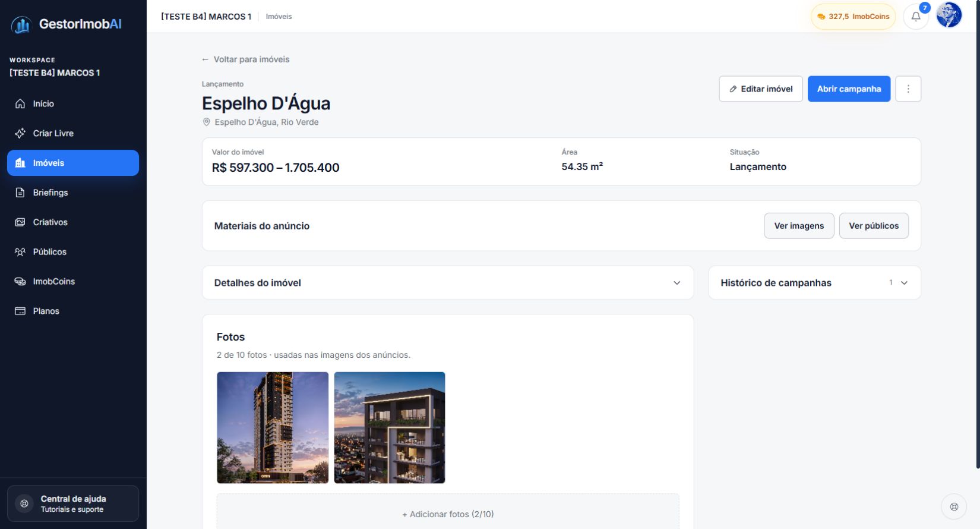
Task: Click the Central de ajuda lifebuoy icon
Action: click(24, 503)
